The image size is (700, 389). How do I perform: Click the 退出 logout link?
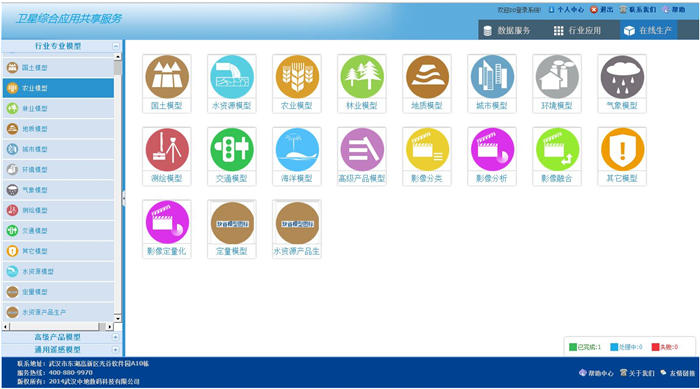[x=602, y=9]
